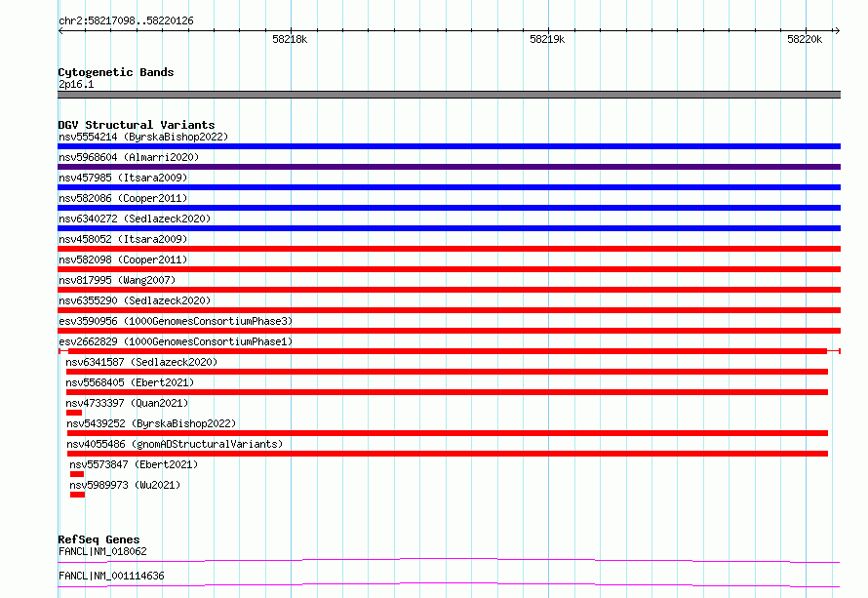Image resolution: width=868 pixels, height=598 pixels.
Task: Click the right arrow end of ruler
Action: [837, 31]
